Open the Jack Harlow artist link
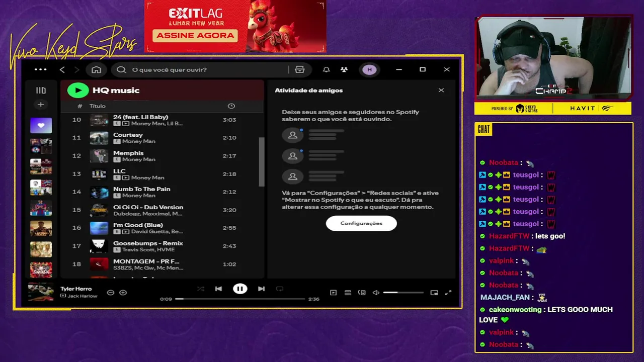The height and width of the screenshot is (362, 644). 83,296
